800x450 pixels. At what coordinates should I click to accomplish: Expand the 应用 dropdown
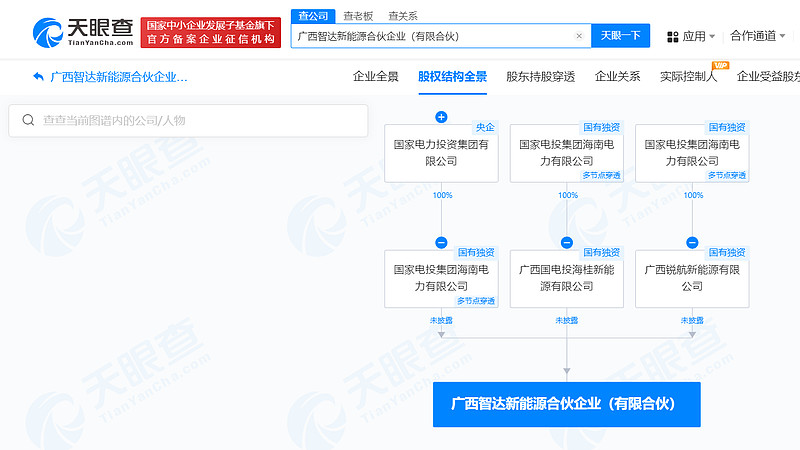click(x=712, y=37)
